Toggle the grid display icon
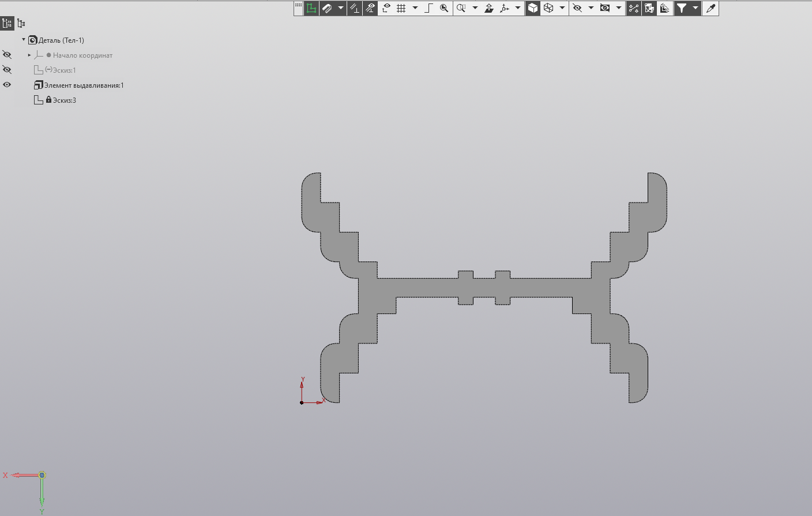The height and width of the screenshot is (516, 812). (401, 8)
